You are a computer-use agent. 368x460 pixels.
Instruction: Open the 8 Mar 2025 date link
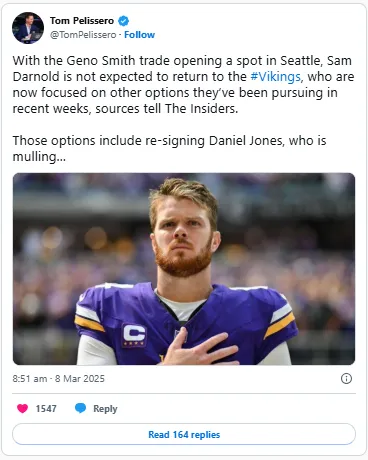pos(80,379)
